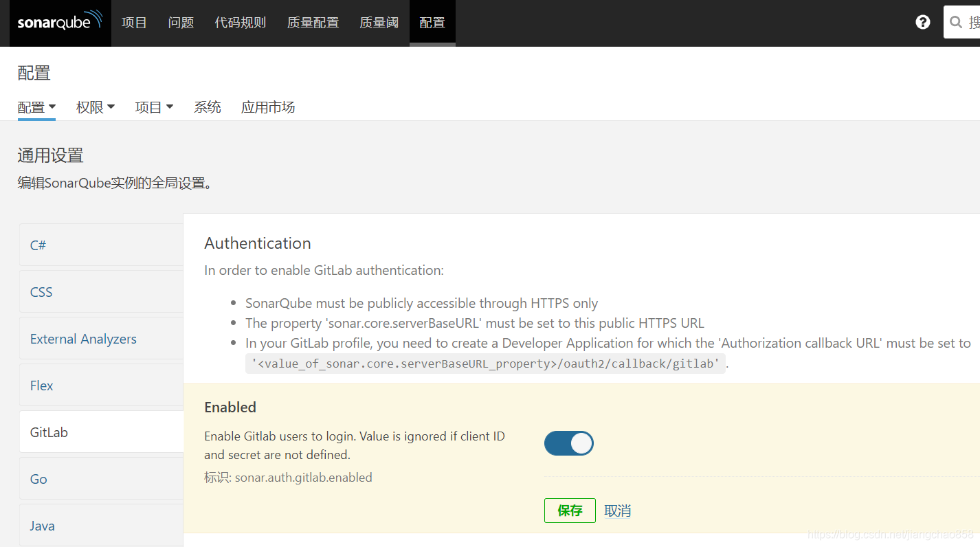Click the oauth2 callback URL code snippet
Screen dimensions: 980x547
pos(485,364)
